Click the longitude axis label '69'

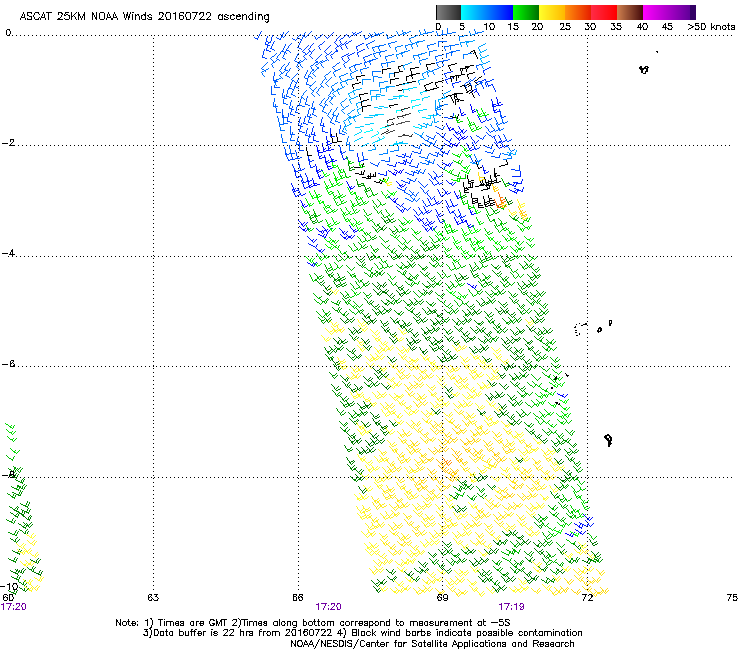(x=442, y=598)
